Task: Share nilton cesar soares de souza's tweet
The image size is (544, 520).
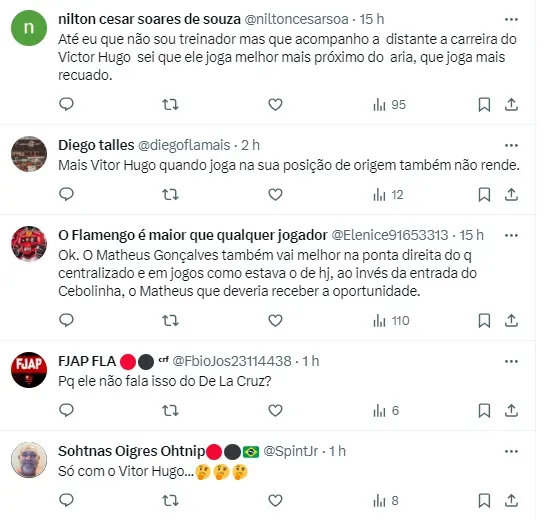Action: pyautogui.click(x=511, y=104)
